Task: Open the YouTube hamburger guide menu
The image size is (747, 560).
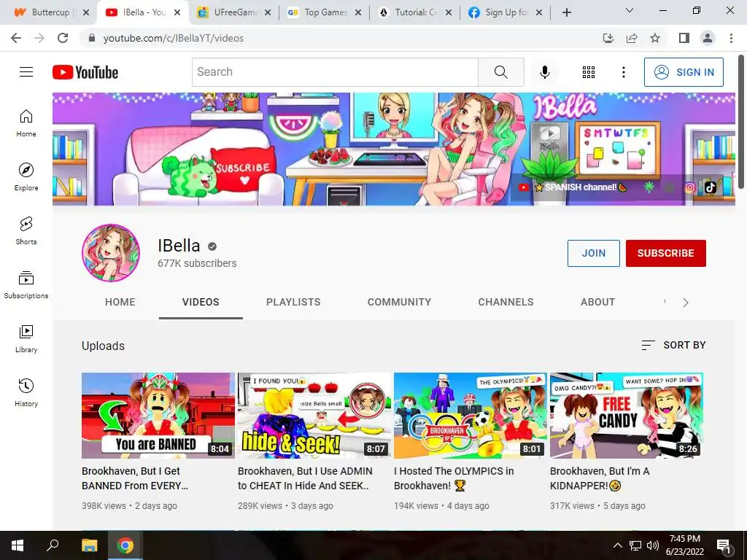Action: pos(26,72)
